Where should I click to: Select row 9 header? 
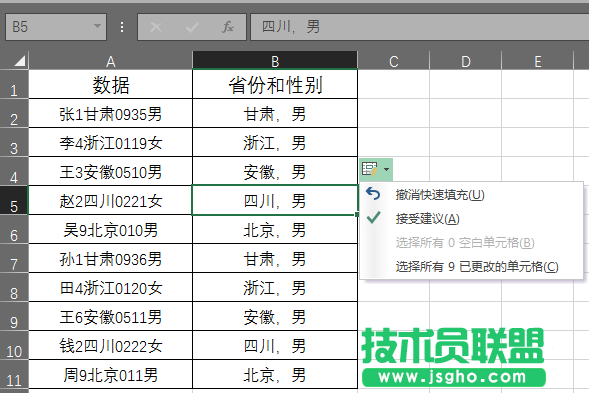[14, 316]
